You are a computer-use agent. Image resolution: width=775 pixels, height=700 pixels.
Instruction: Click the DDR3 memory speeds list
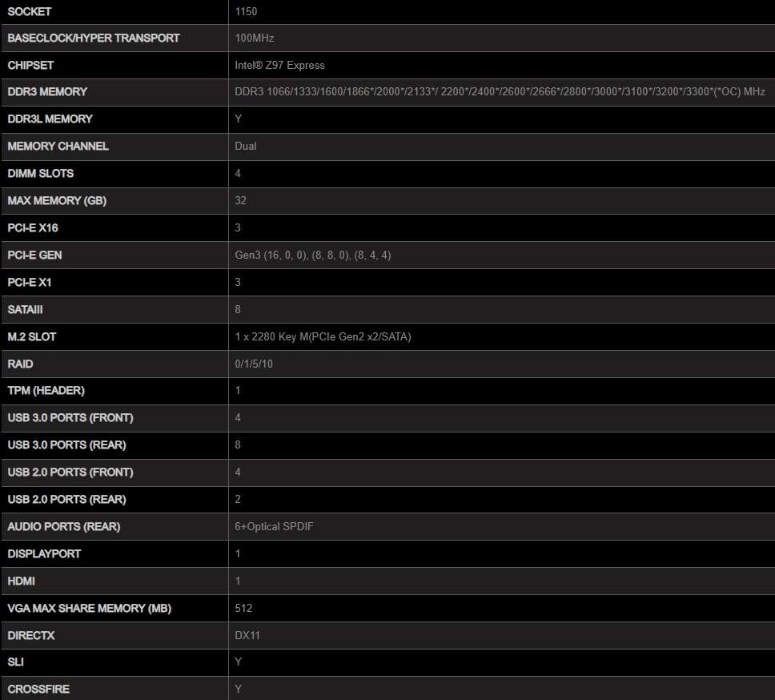pos(500,92)
